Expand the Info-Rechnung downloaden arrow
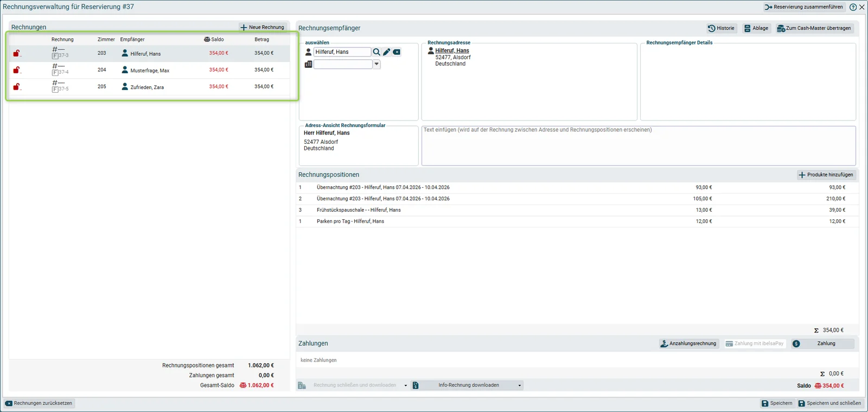868x412 pixels. [519, 385]
